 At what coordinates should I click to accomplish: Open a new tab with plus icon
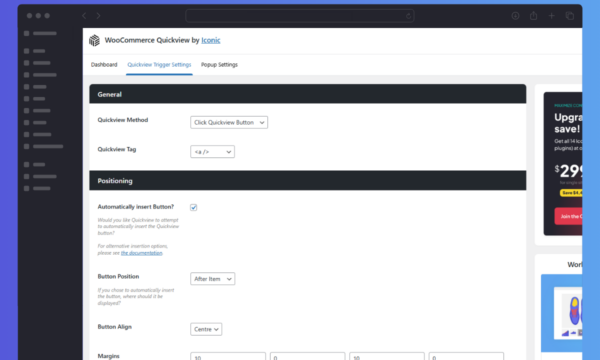pyautogui.click(x=551, y=16)
